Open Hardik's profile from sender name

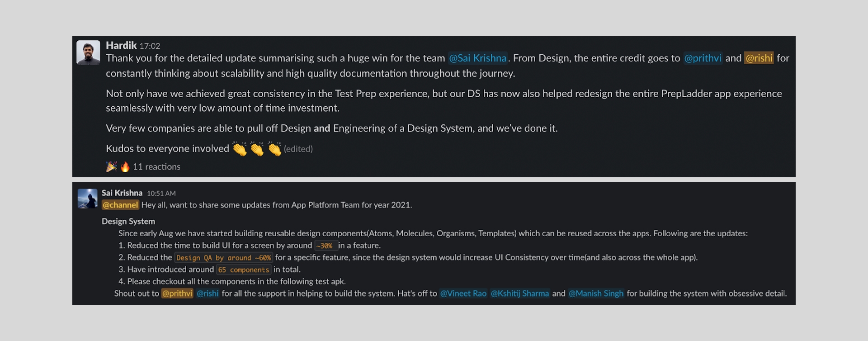[121, 45]
